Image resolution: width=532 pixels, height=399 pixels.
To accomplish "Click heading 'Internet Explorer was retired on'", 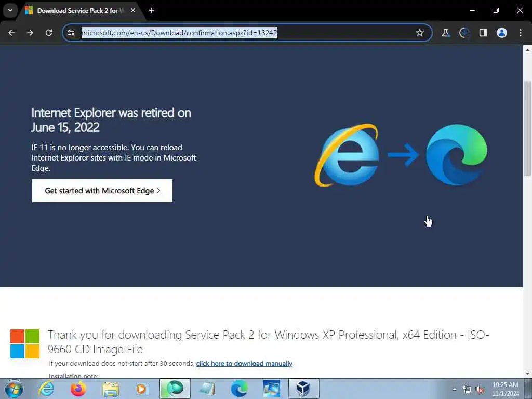I will [111, 120].
